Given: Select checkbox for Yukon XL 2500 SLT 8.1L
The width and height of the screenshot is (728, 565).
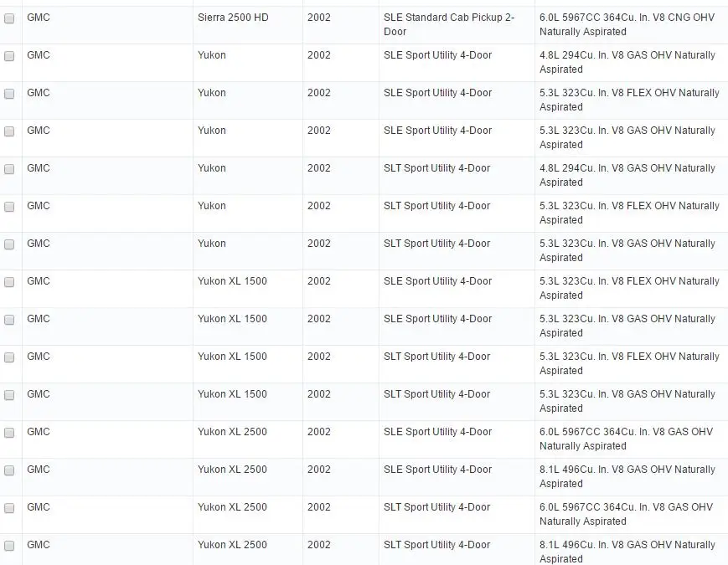Looking at the screenshot, I should pyautogui.click(x=9, y=546).
